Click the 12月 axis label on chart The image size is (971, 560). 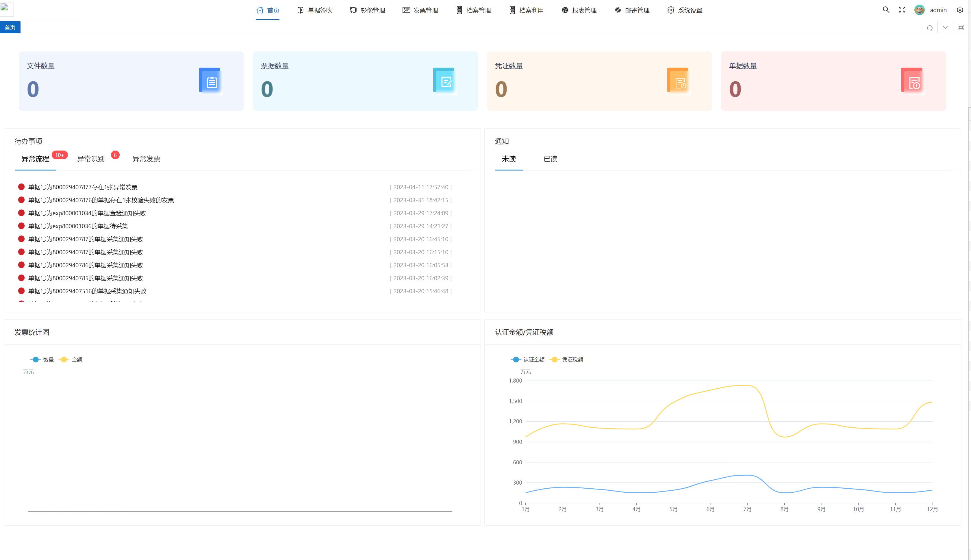coord(932,509)
